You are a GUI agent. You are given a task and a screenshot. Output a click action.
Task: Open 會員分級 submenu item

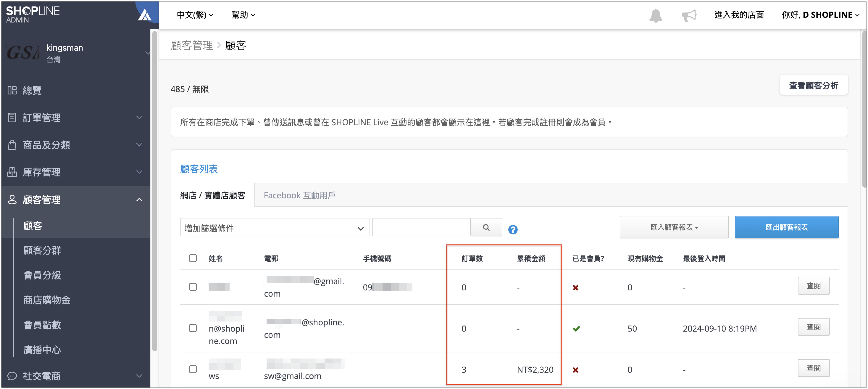[42, 275]
